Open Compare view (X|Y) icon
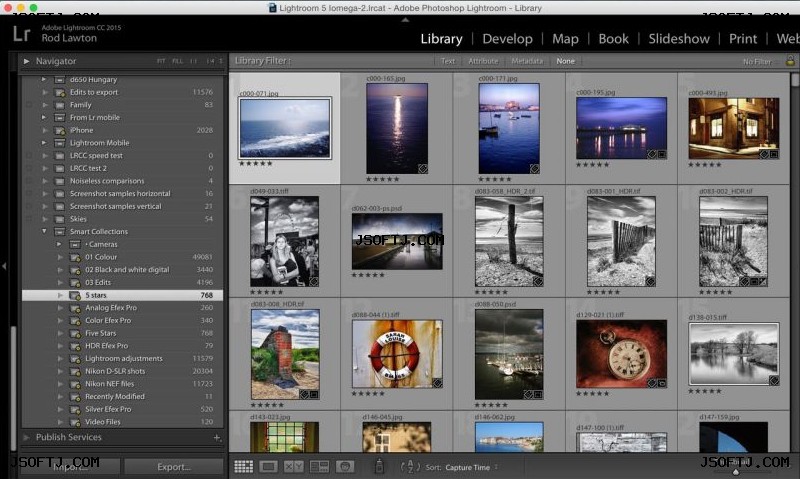 (294, 467)
